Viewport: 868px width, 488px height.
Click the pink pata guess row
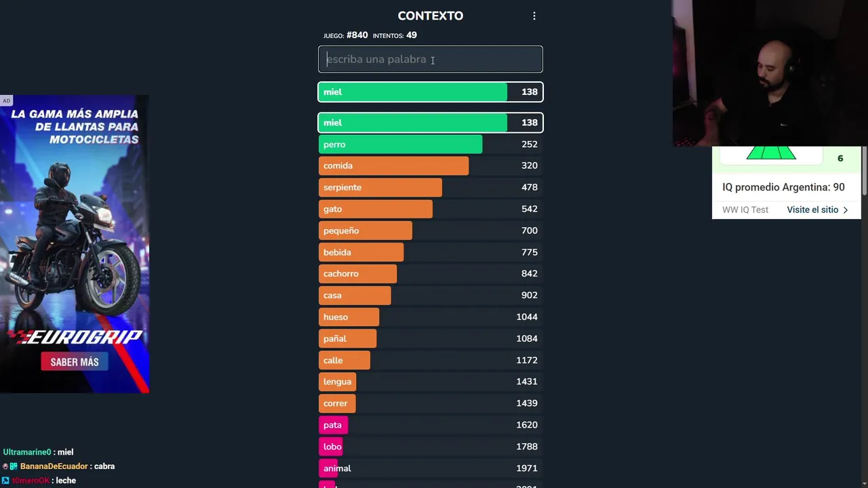coord(430,425)
